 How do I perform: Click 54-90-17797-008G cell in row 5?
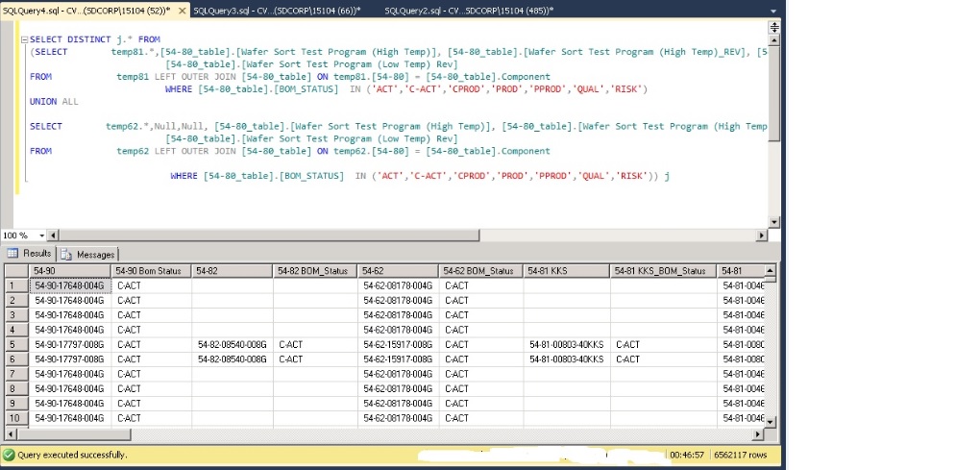[x=70, y=344]
